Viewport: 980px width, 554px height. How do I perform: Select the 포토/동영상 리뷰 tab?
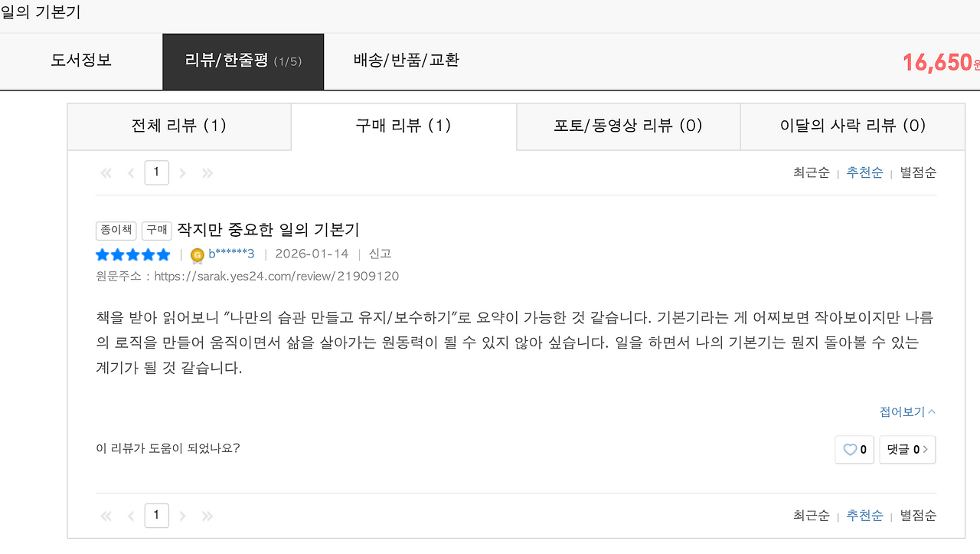click(628, 126)
